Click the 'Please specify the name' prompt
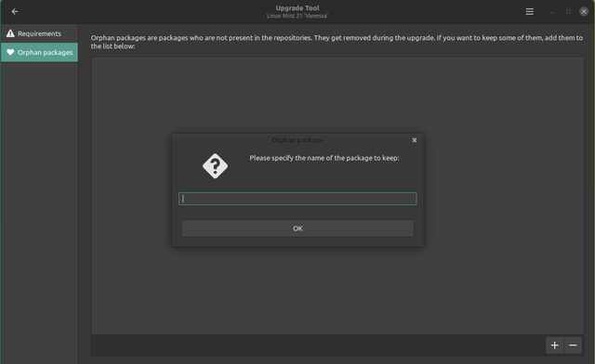Viewport: 595px width, 364px height. [324, 158]
